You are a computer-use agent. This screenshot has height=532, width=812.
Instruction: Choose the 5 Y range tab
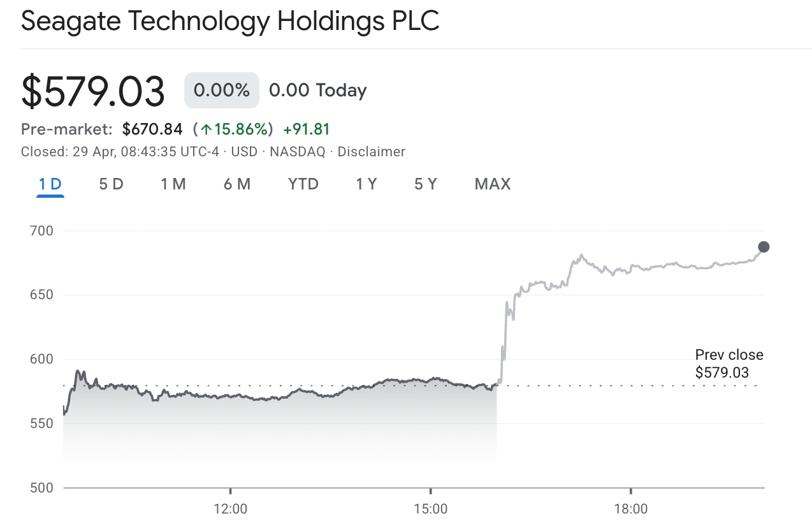click(x=426, y=184)
